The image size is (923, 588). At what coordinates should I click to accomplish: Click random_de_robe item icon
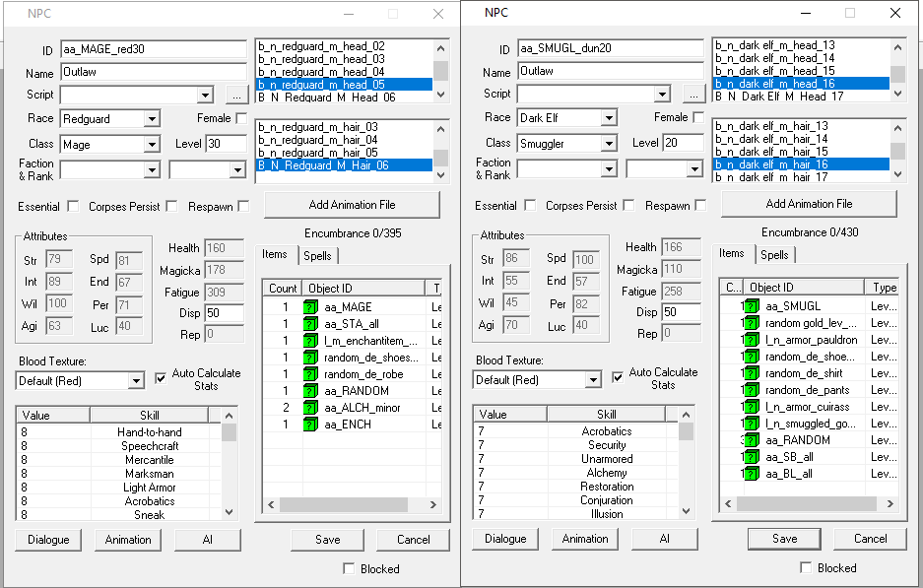(x=310, y=374)
